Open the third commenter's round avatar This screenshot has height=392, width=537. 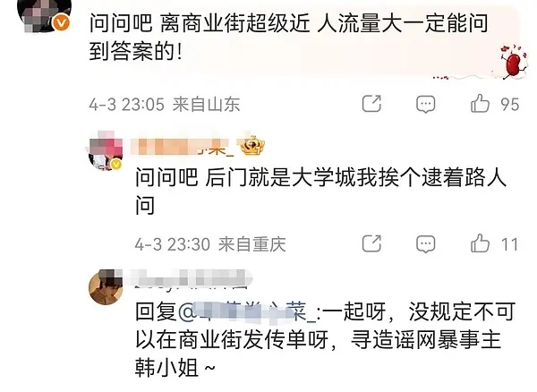(106, 287)
